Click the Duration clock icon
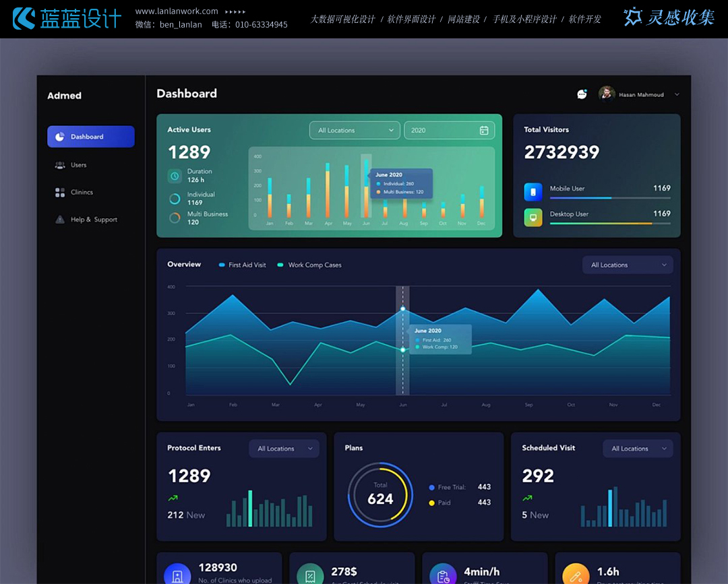This screenshot has height=584, width=728. [x=175, y=176]
